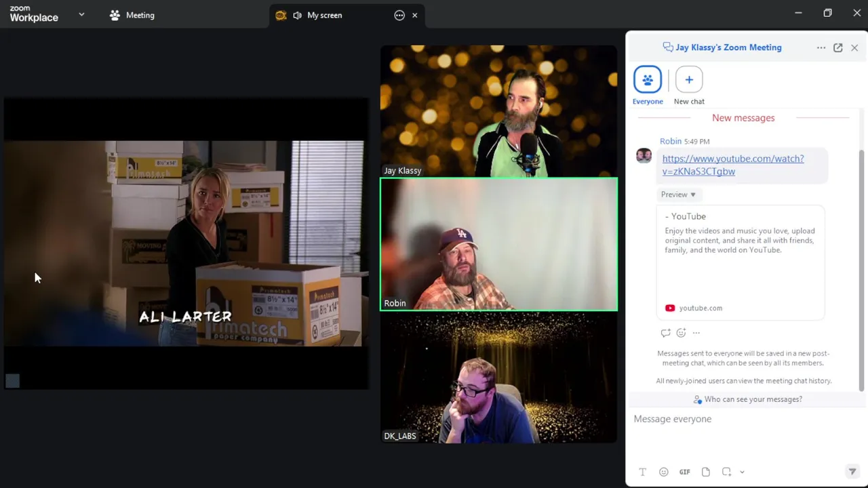
Task: Switch to the Meeting tab
Action: (x=132, y=15)
